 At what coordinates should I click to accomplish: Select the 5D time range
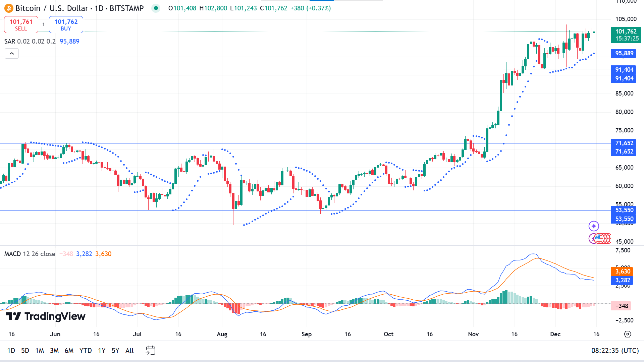click(x=25, y=351)
